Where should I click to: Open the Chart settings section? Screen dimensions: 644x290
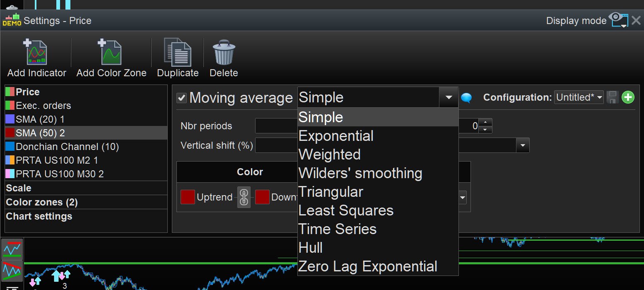39,216
